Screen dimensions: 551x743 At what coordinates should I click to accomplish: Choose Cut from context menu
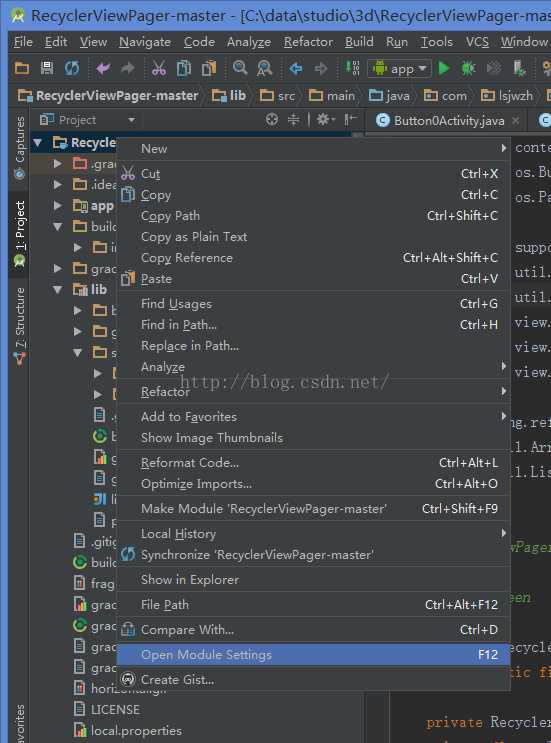[313, 174]
